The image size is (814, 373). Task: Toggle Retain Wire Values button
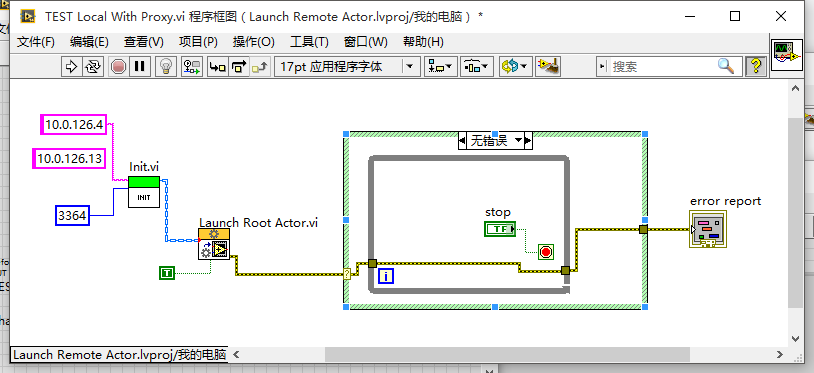192,66
